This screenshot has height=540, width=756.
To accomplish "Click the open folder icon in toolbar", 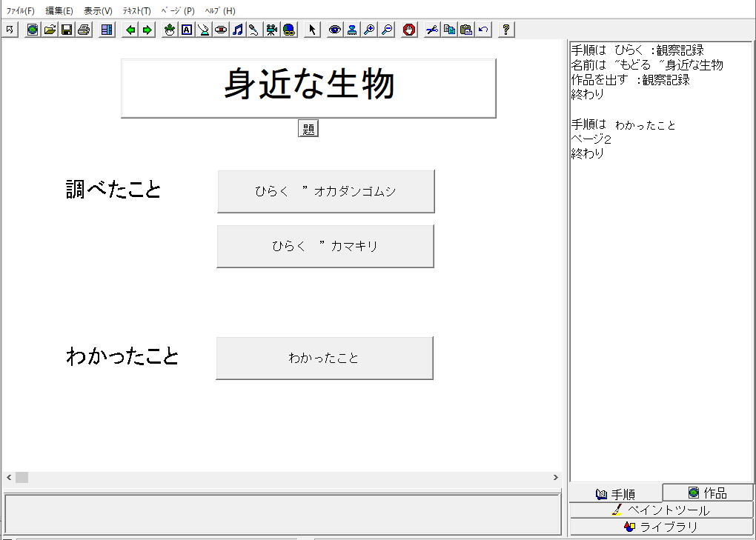I will click(50, 30).
